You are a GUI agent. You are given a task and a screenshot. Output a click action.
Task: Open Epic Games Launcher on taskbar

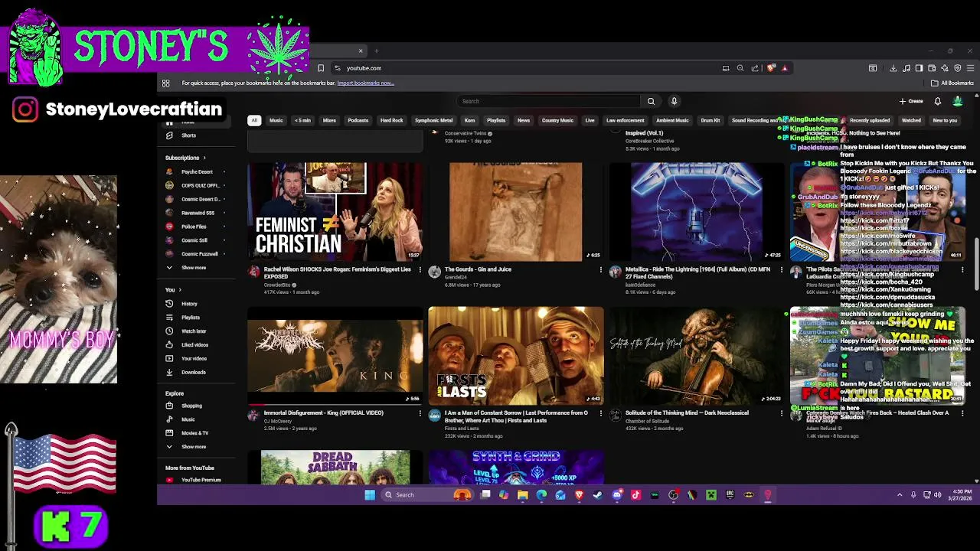click(730, 495)
